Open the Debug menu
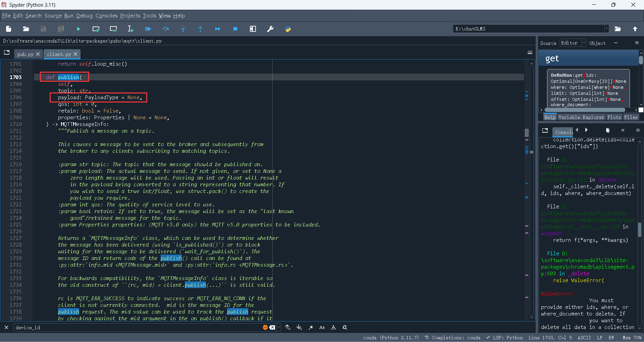 click(84, 16)
